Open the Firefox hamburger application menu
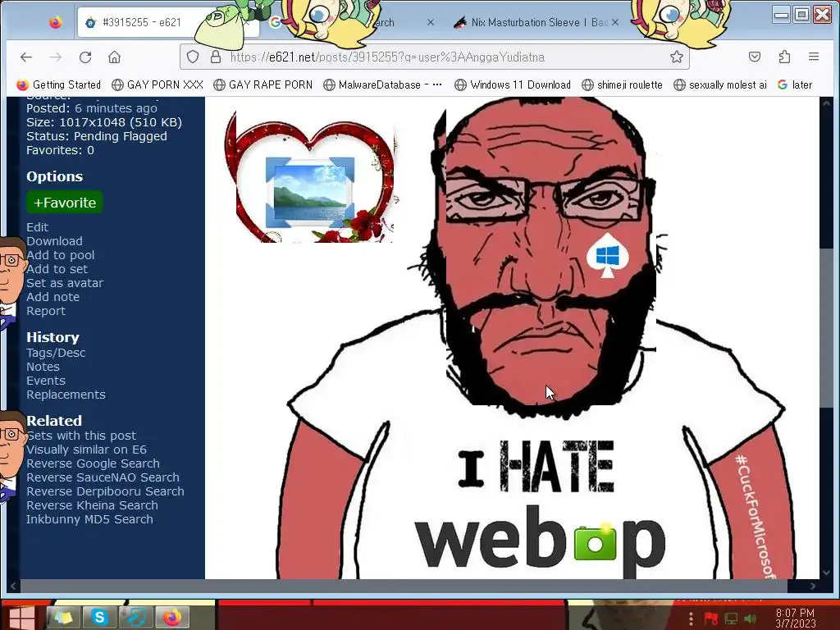The image size is (840, 630). (x=813, y=57)
